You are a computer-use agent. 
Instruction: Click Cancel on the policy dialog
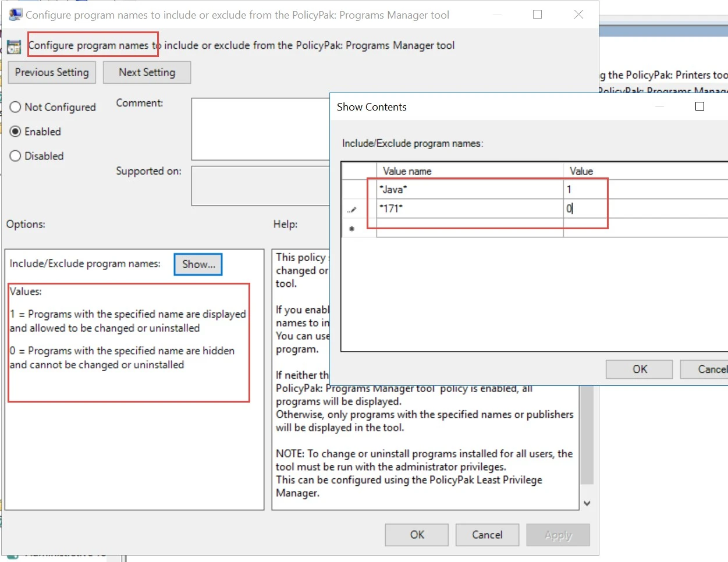[487, 535]
